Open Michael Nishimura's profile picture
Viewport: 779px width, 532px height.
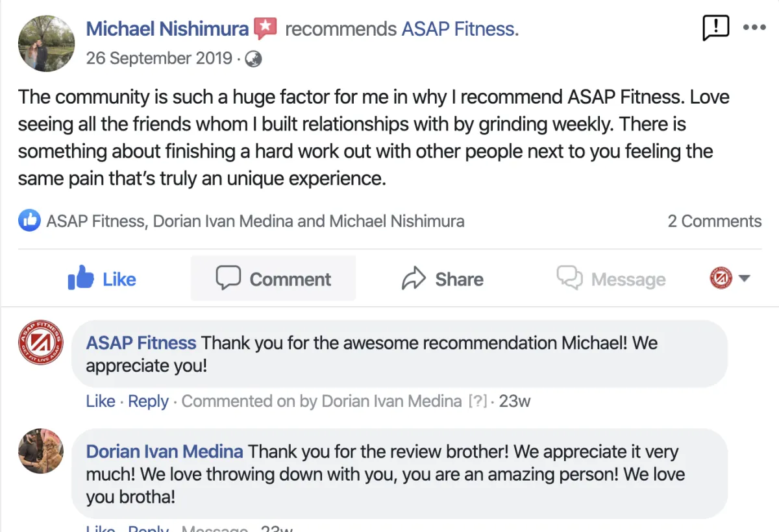(x=46, y=43)
